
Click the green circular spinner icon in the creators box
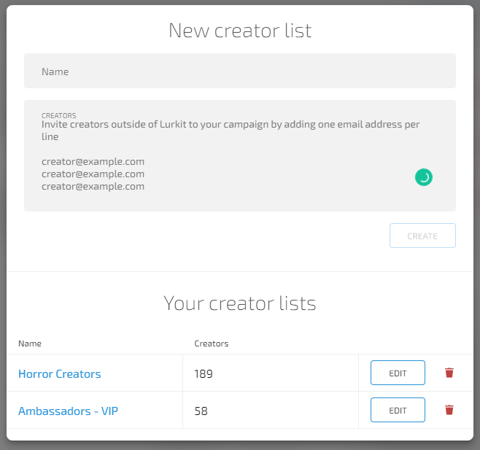point(424,177)
